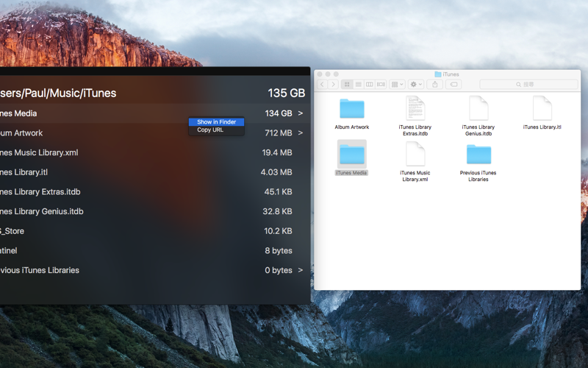Expand Album Artwork chevron at 712 MB
The image size is (588, 368).
click(x=301, y=133)
